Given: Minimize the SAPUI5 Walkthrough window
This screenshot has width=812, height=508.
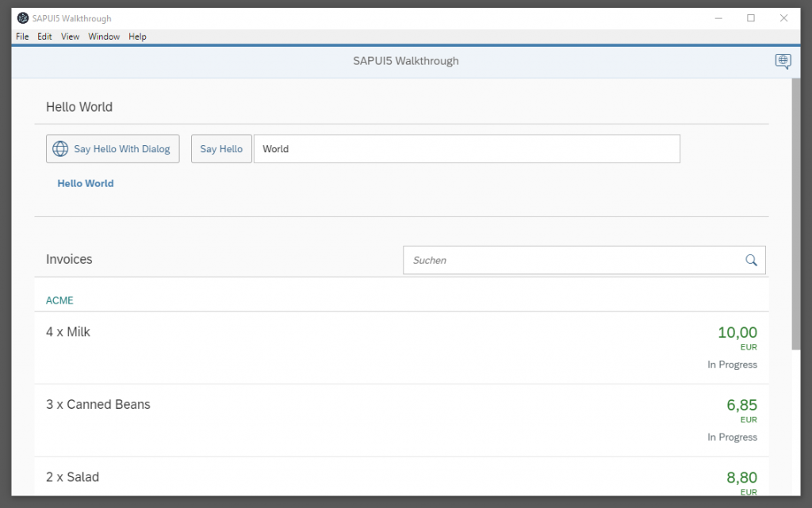Looking at the screenshot, I should [717, 18].
